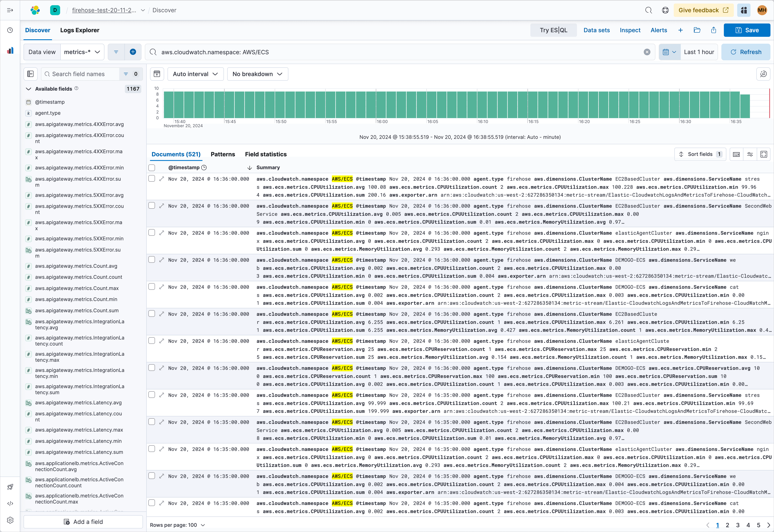The height and width of the screenshot is (532, 774).
Task: Switch to the Logs Explorer tab
Action: 80,30
